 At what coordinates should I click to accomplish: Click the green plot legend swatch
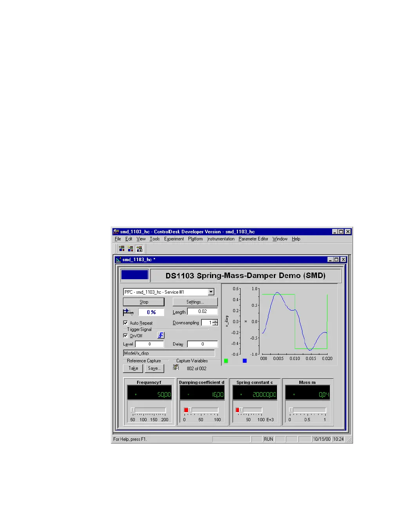226,360
